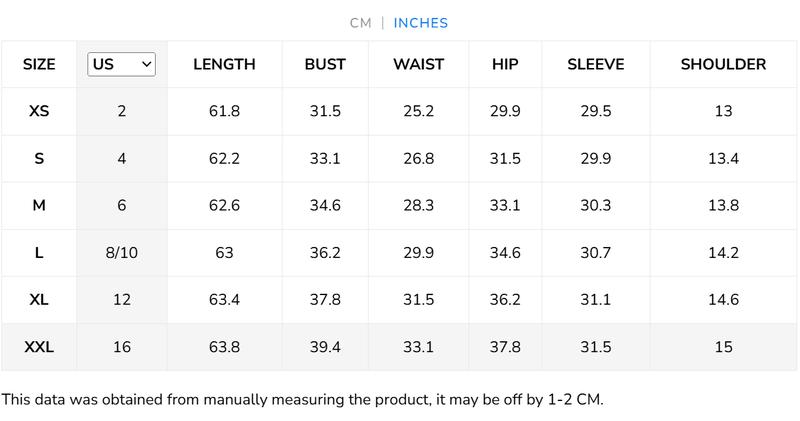Select the XS size row label
This screenshot has height=421, width=800.
(39, 112)
